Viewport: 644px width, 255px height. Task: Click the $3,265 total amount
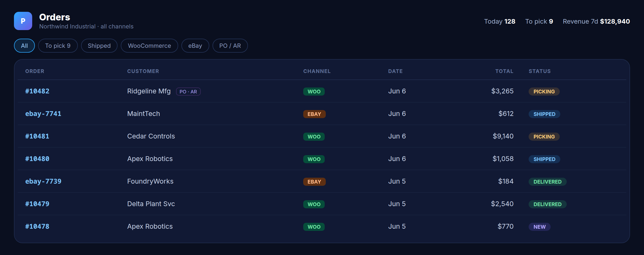tap(502, 91)
